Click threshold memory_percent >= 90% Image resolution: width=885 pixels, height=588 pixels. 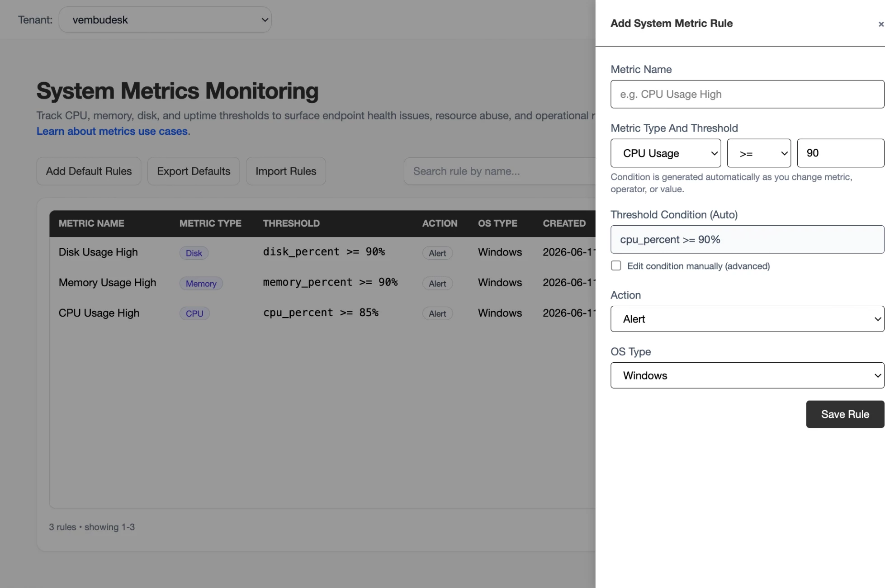point(330,282)
